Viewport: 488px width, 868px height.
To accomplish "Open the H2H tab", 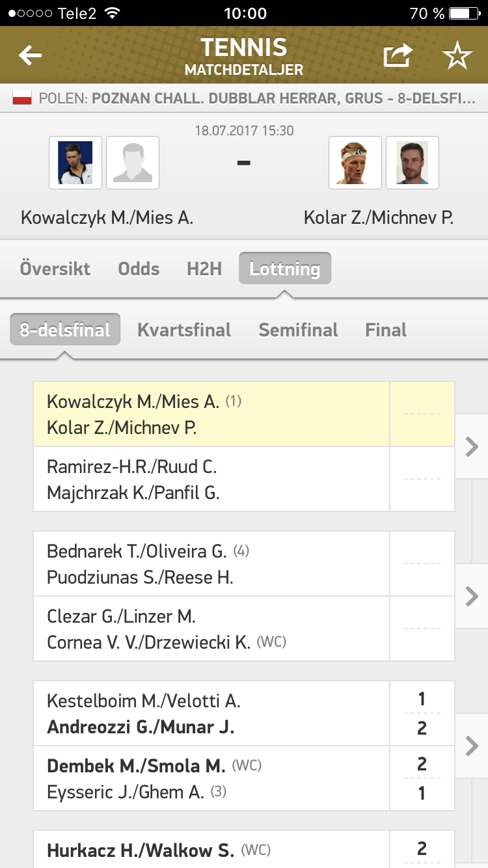I will 204,269.
